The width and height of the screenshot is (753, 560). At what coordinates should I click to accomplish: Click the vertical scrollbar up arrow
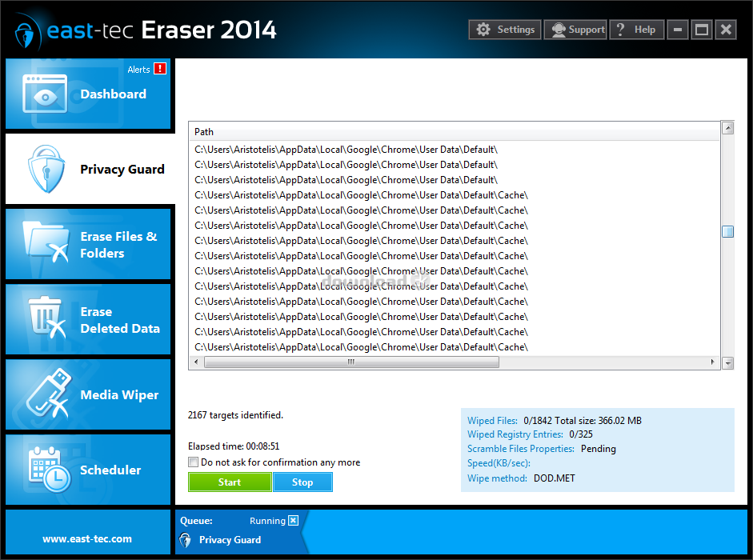[x=728, y=128]
